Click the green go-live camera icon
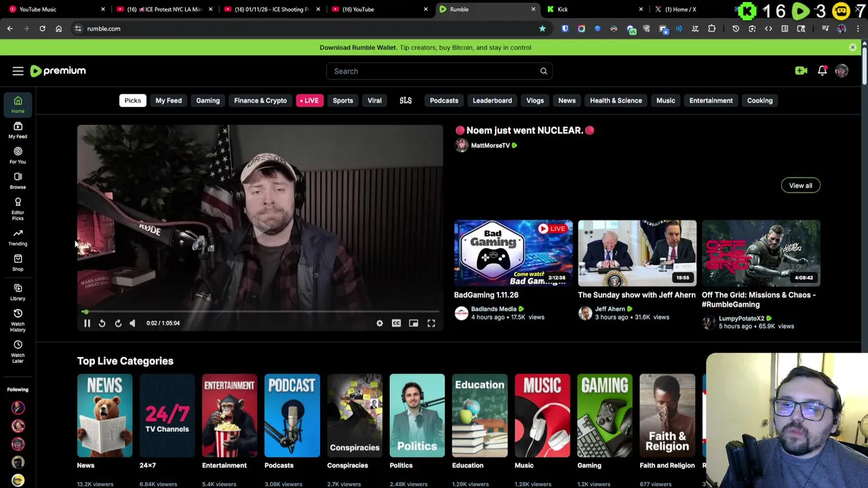 pos(801,70)
